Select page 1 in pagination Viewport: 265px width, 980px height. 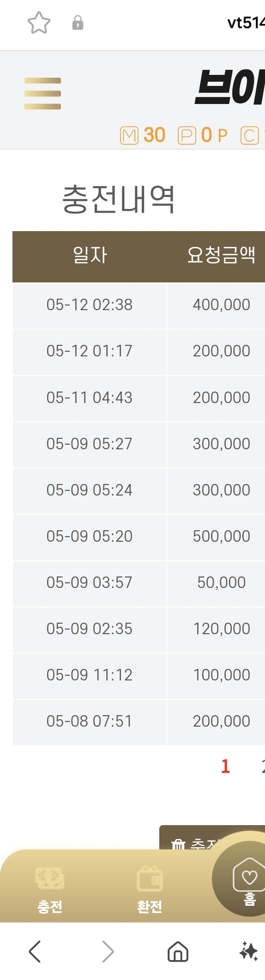pos(225,766)
